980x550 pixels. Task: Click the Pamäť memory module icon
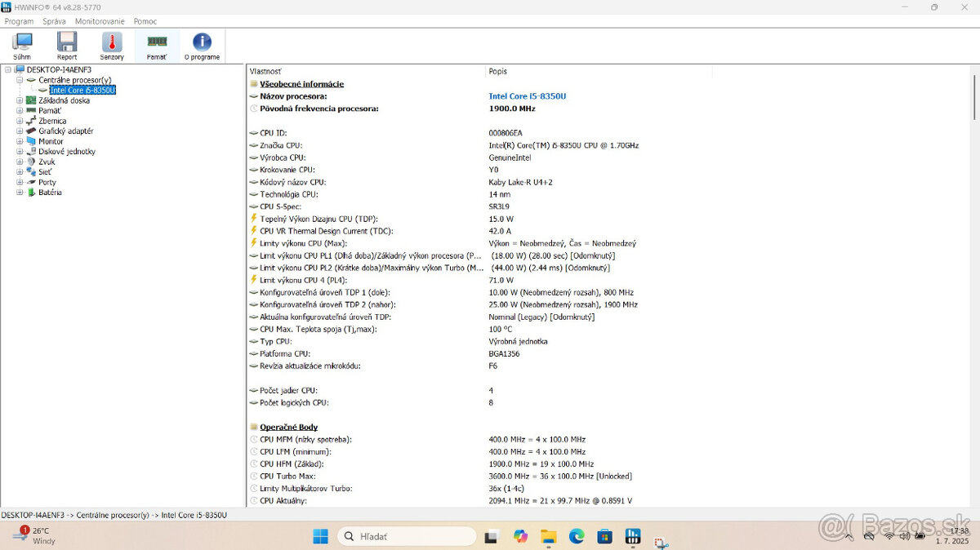pos(156,41)
